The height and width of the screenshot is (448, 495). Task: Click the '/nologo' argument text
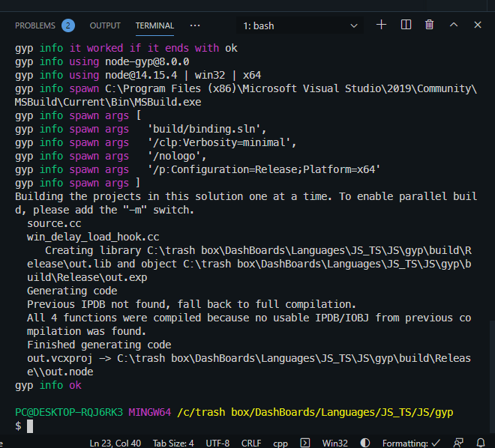(177, 156)
